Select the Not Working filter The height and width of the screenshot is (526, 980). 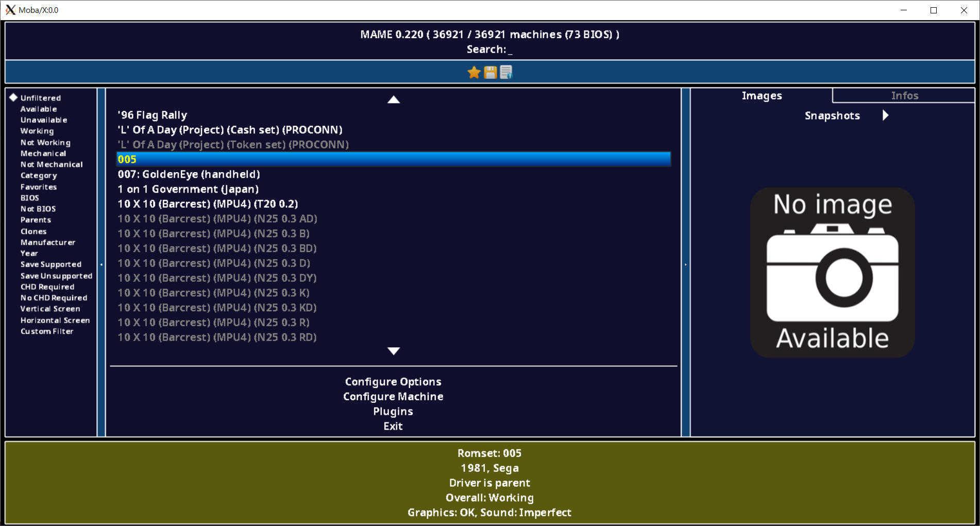(x=45, y=142)
